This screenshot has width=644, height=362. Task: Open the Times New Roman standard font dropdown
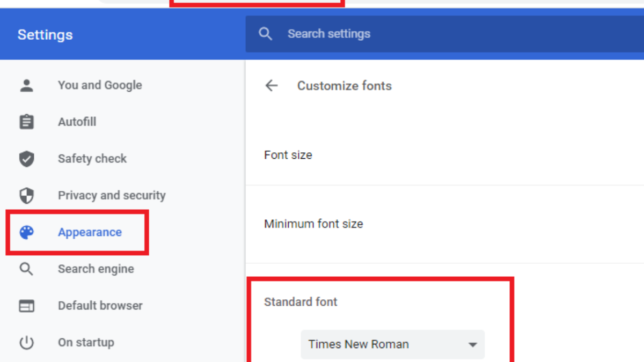pyautogui.click(x=392, y=344)
